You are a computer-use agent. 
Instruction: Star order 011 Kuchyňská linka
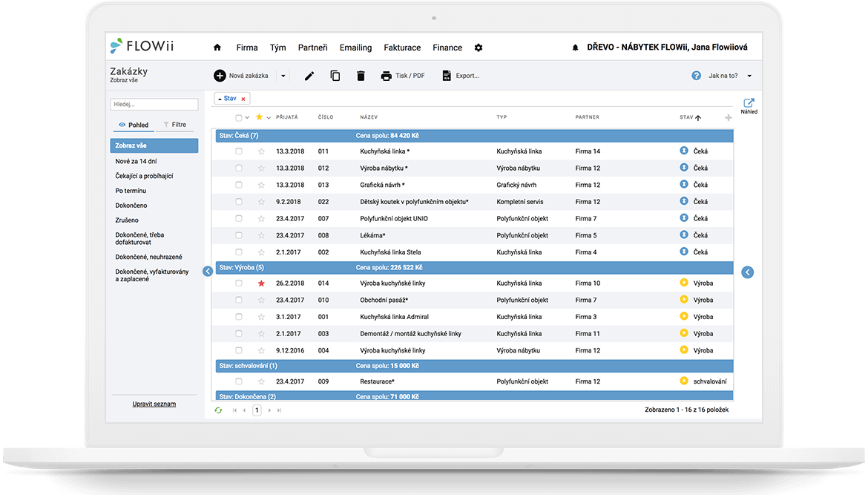coord(261,151)
